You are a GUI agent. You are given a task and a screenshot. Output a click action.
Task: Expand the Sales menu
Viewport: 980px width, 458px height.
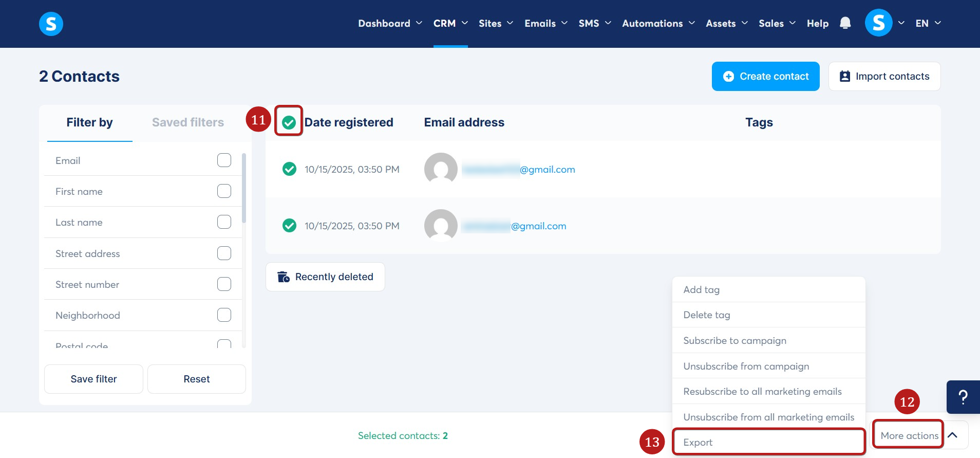tap(777, 23)
